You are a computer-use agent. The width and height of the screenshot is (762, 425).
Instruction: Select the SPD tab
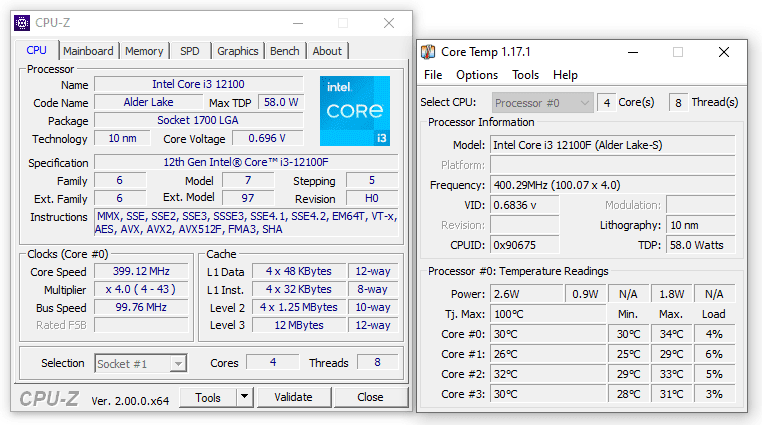[190, 51]
